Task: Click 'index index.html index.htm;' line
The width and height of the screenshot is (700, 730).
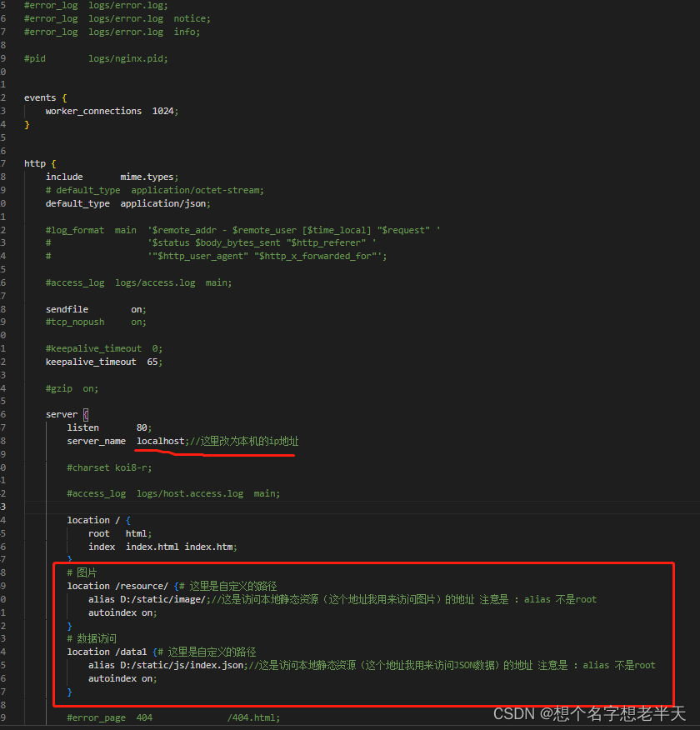Action: [x=162, y=547]
